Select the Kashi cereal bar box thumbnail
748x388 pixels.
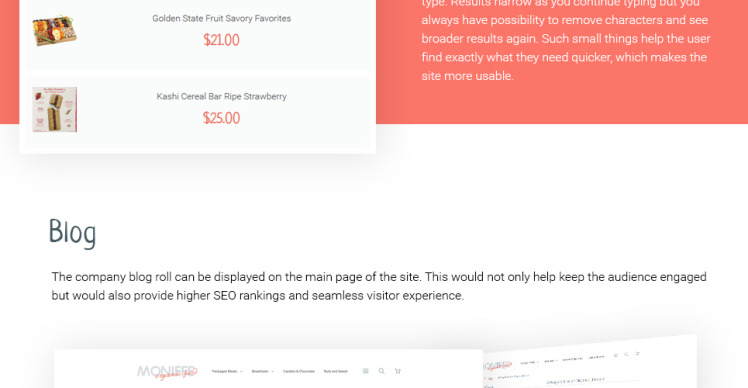(x=54, y=109)
